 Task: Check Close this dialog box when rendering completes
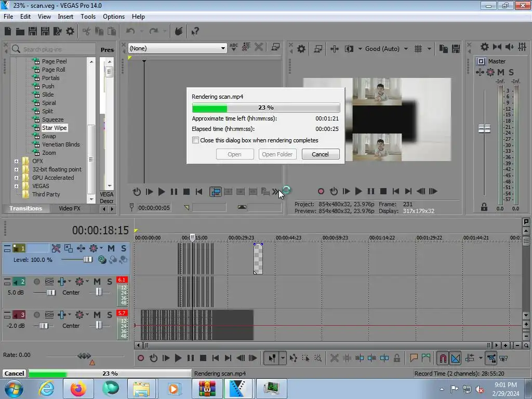click(195, 140)
